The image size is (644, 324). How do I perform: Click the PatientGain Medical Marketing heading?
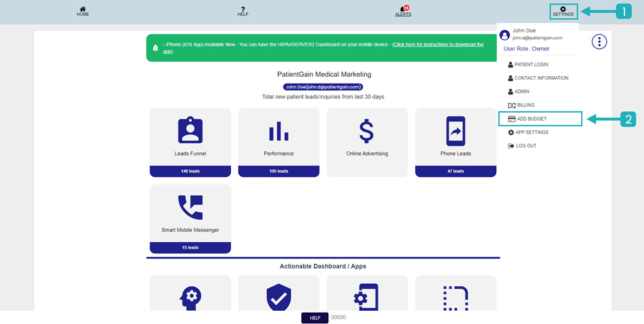324,74
